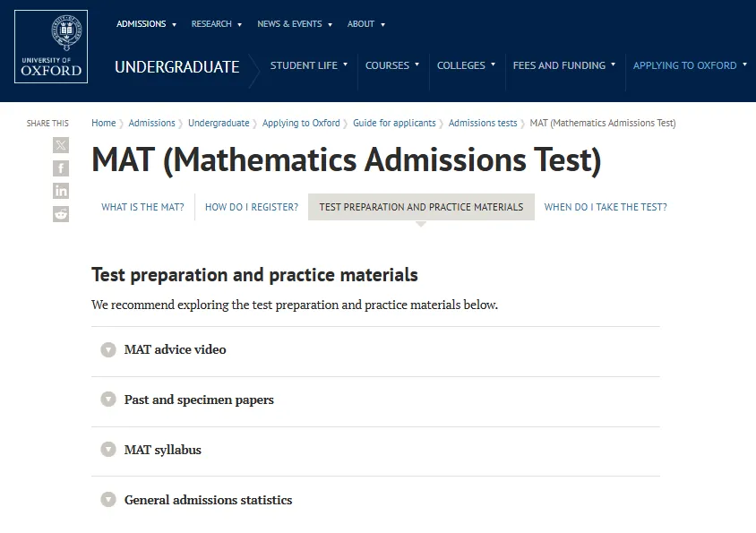
Task: Open the Colleges dropdown
Action: pos(466,65)
